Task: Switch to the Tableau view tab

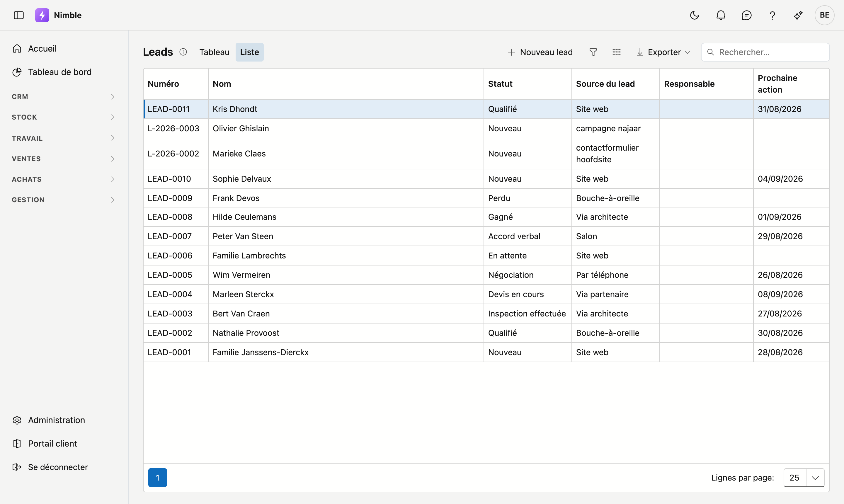Action: tap(214, 52)
